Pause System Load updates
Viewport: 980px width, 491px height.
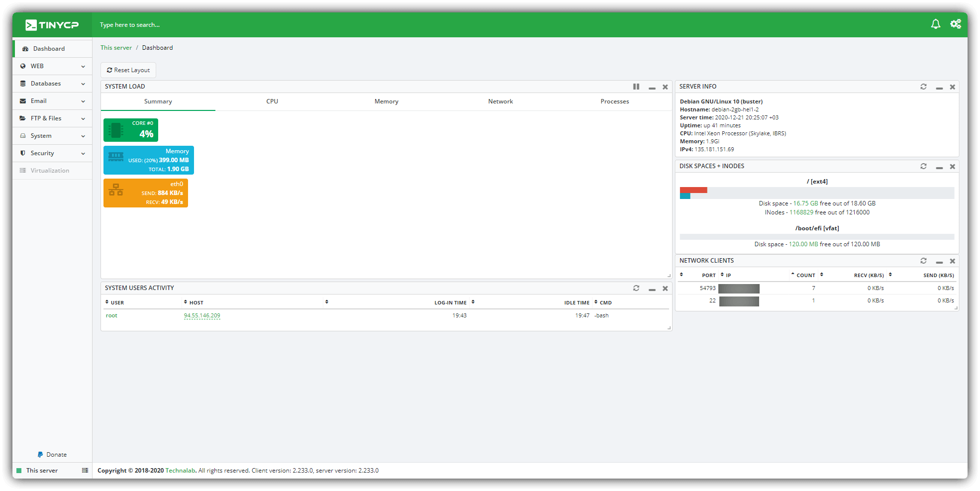(x=636, y=87)
